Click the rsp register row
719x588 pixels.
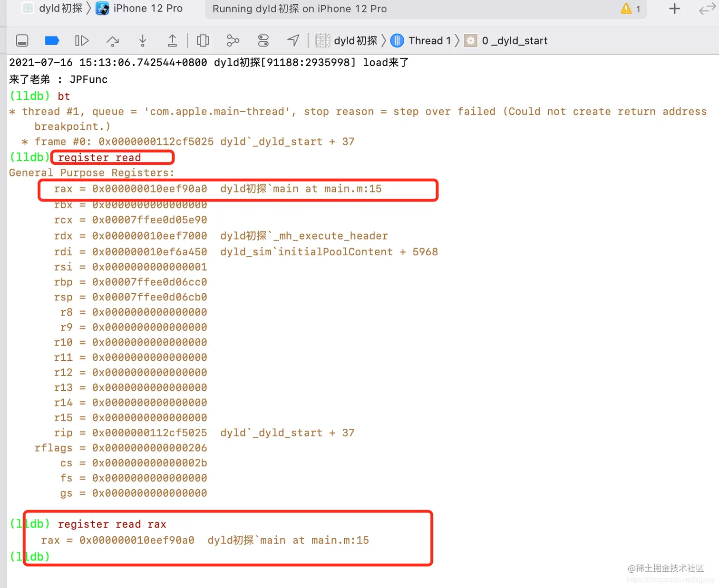click(x=130, y=298)
